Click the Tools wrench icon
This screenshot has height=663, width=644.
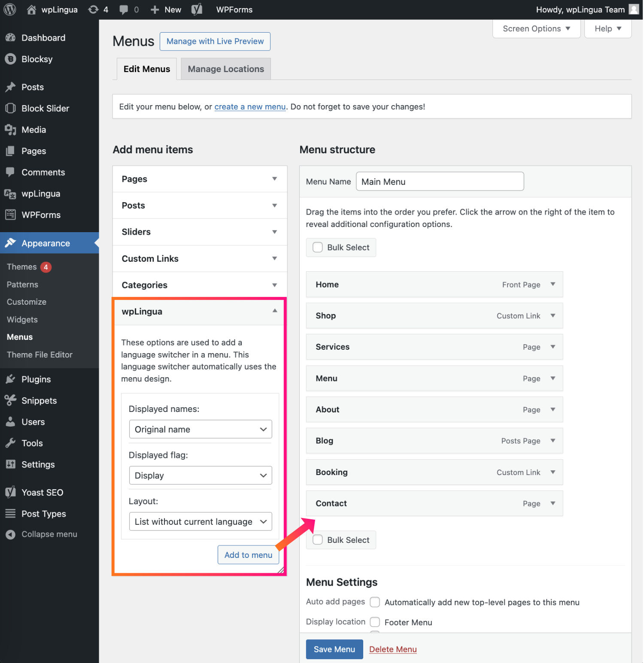[x=10, y=443]
